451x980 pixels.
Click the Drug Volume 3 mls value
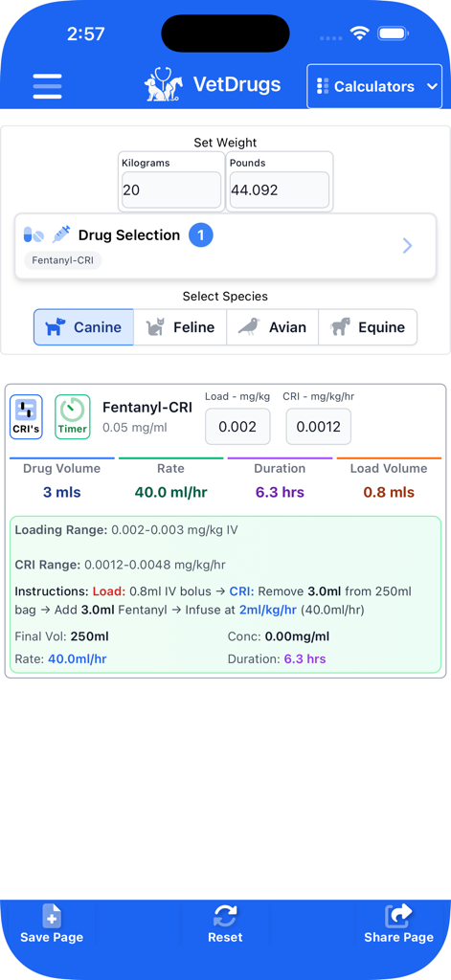pos(62,493)
